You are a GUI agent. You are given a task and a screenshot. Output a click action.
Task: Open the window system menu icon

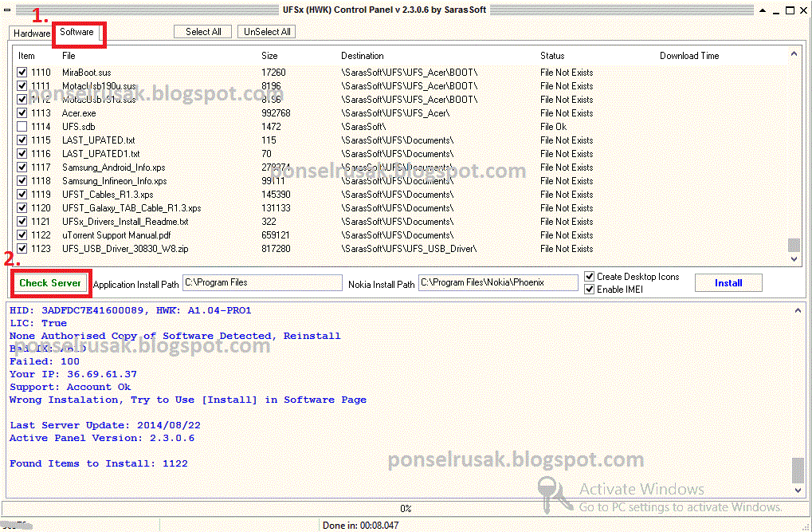tap(7, 10)
